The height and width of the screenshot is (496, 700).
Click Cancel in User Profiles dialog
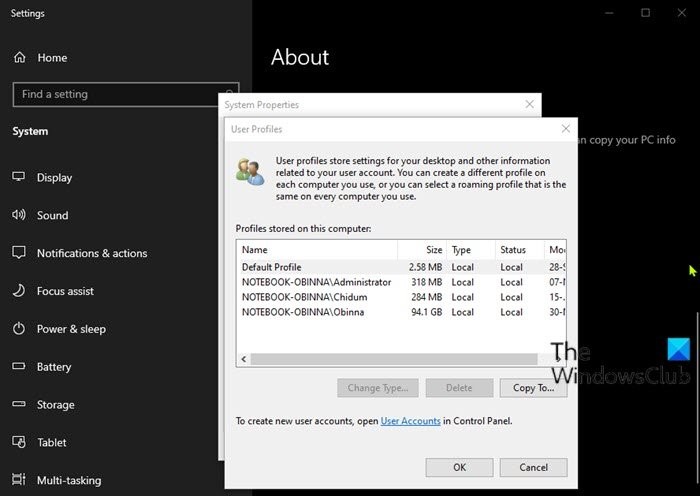[533, 467]
